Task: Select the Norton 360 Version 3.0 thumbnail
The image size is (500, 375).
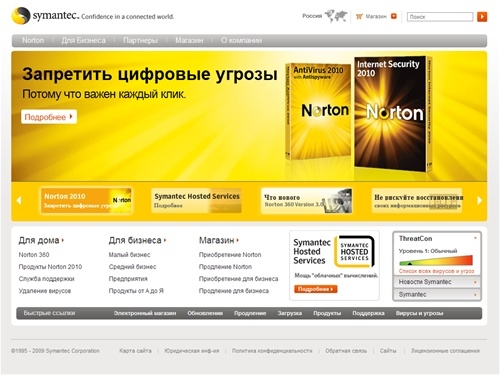Action: (306, 200)
